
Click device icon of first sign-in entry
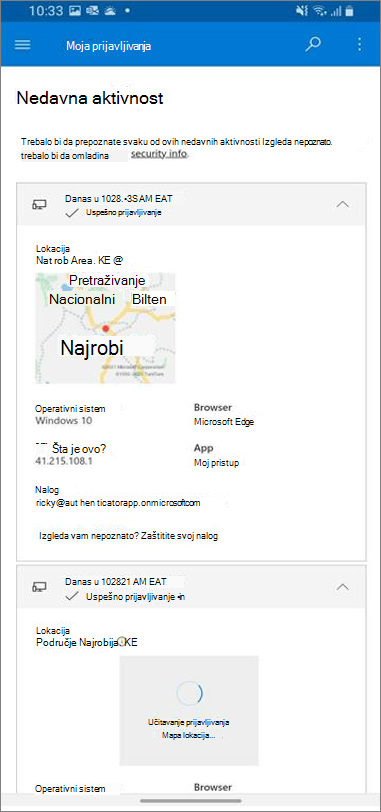(39, 205)
